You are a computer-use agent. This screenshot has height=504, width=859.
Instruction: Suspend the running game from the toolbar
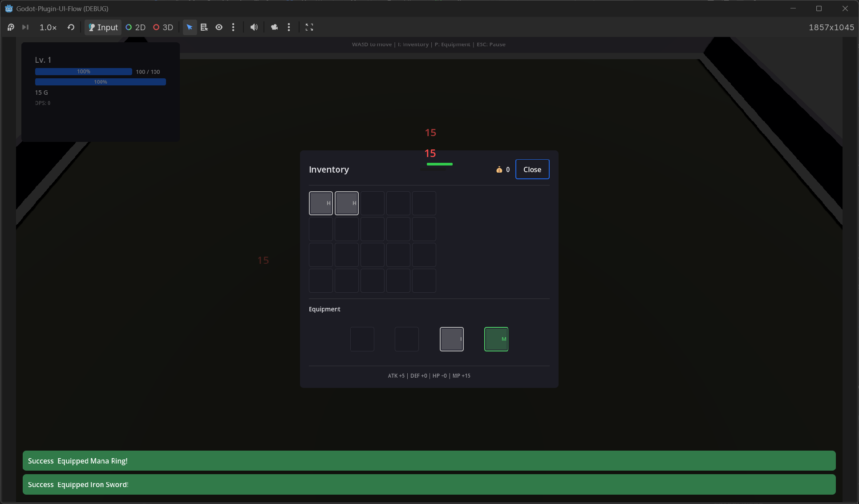[x=11, y=27]
